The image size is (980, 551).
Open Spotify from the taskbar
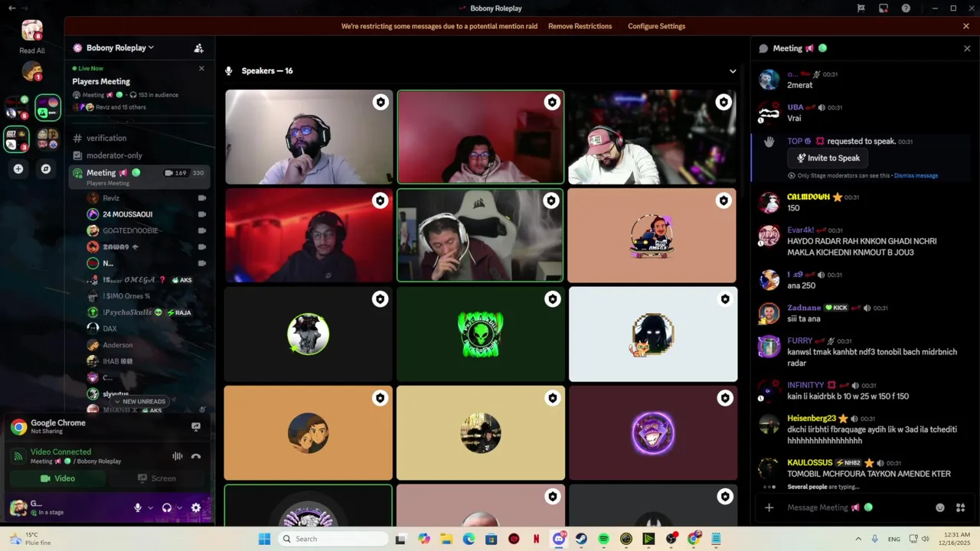tap(603, 539)
